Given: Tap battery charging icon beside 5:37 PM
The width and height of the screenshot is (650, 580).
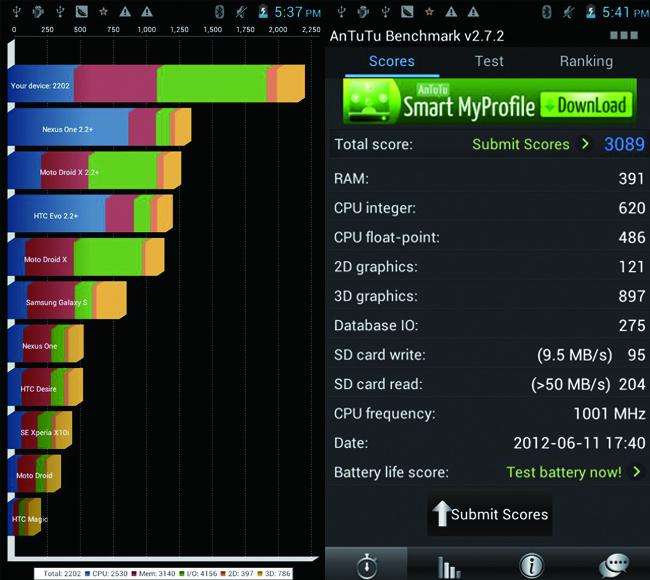Looking at the screenshot, I should 263,12.
